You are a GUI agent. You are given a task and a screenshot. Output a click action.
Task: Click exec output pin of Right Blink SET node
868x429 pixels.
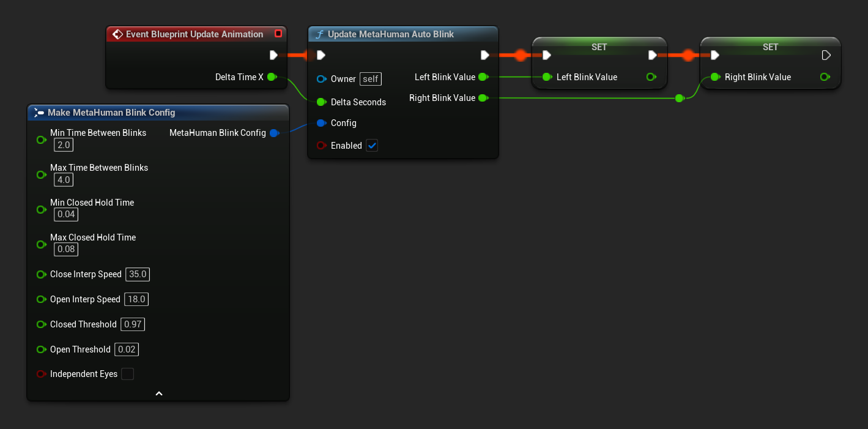[x=826, y=55]
